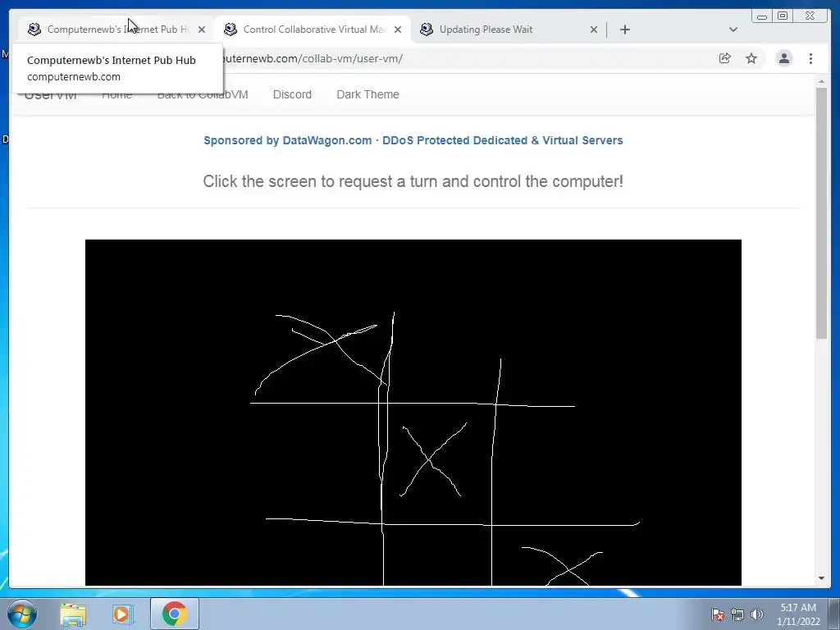
Task: Minimize the Chrome window
Action: point(762,16)
